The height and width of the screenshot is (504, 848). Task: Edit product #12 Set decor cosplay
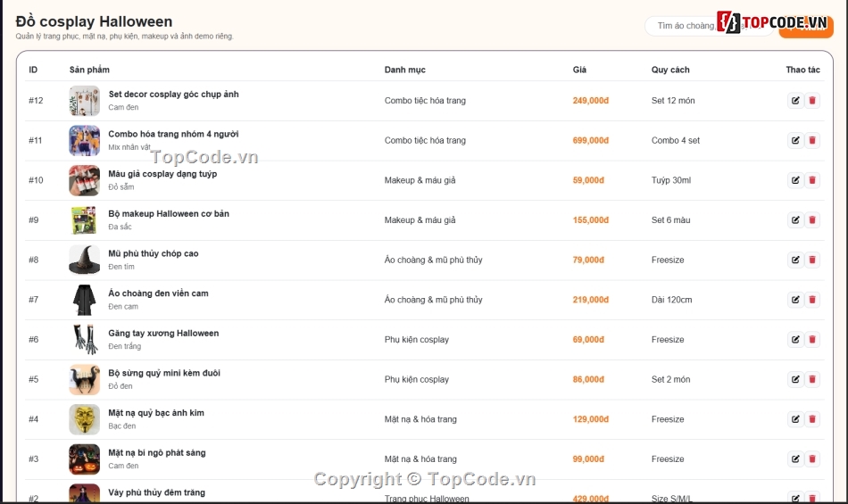point(795,101)
